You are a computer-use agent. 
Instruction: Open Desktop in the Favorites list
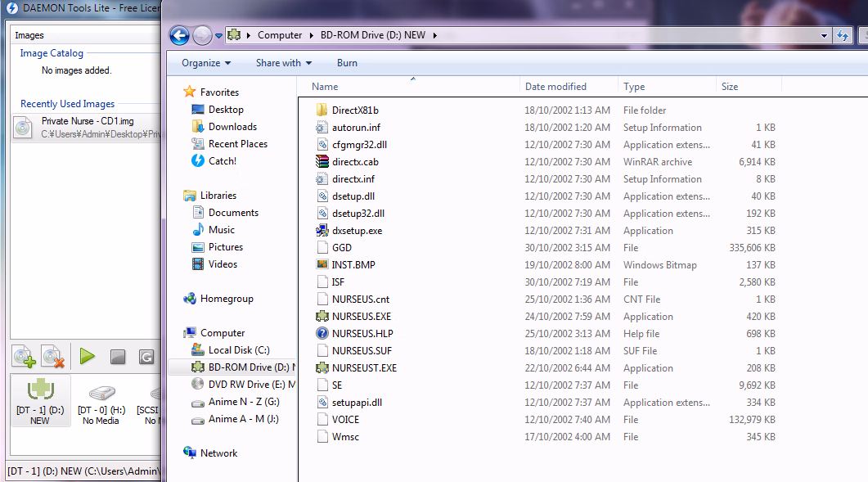click(226, 109)
